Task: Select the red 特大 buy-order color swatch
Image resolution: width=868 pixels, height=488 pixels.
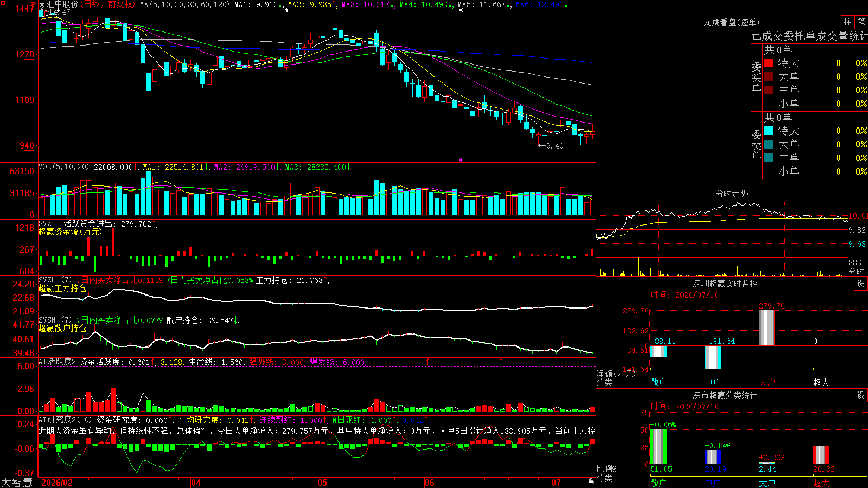Action: pos(768,63)
